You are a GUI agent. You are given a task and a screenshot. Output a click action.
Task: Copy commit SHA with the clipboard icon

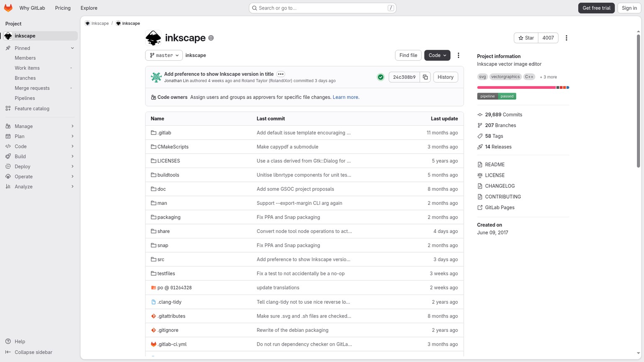[425, 77]
